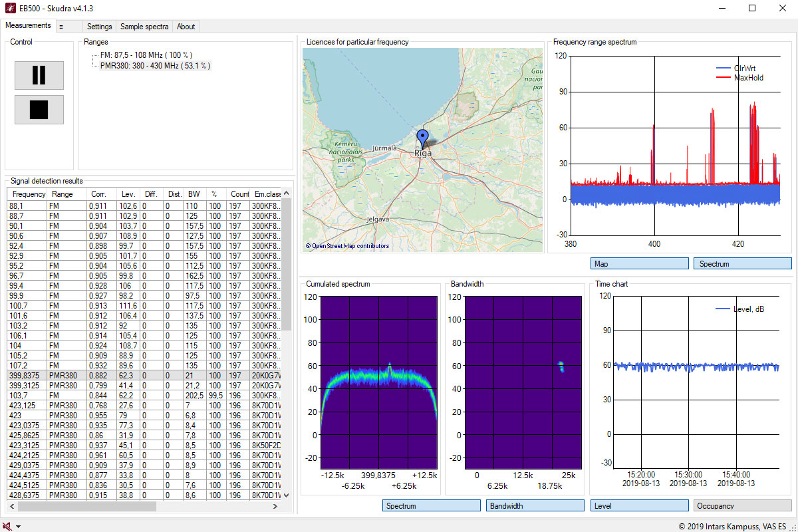This screenshot has width=798, height=532.
Task: Switch to the Settings tab
Action: tap(100, 27)
